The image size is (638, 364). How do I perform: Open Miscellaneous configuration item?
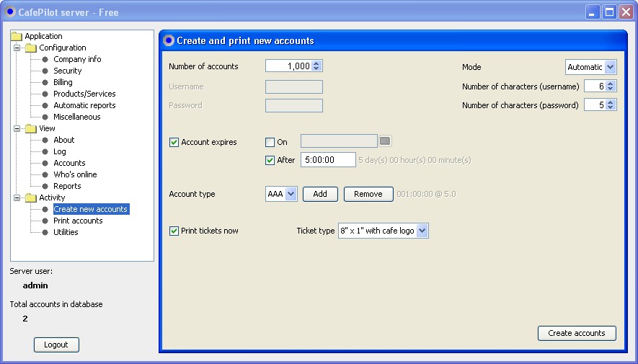pyautogui.click(x=77, y=117)
